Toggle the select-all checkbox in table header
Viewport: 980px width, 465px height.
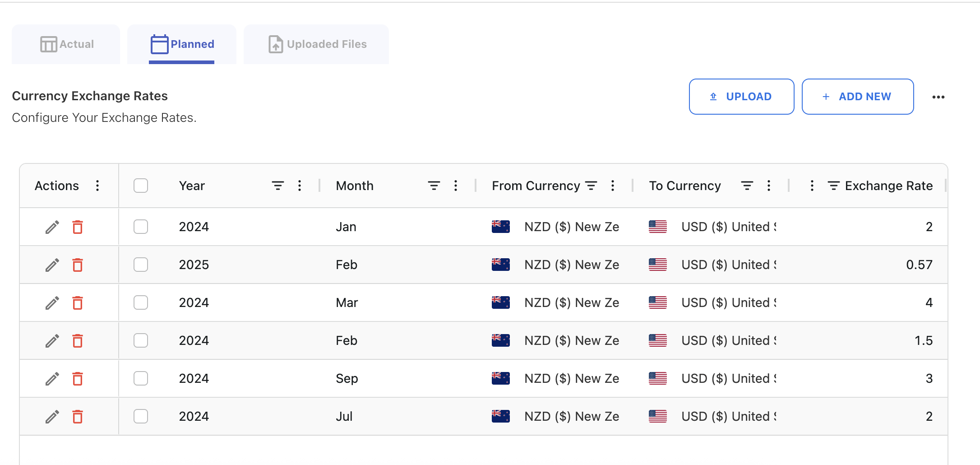140,185
